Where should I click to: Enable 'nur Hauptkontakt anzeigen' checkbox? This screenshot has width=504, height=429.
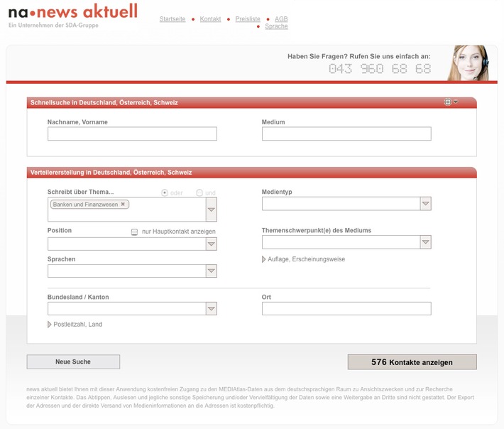click(135, 232)
